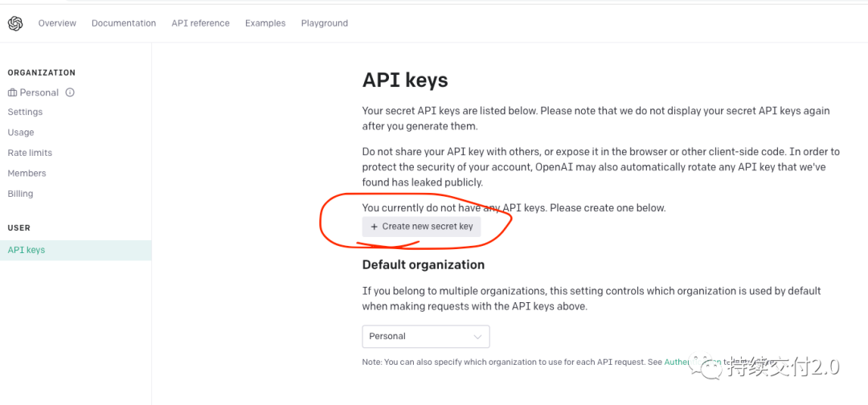Open organization Settings in sidebar
The width and height of the screenshot is (868, 405).
[x=25, y=112]
